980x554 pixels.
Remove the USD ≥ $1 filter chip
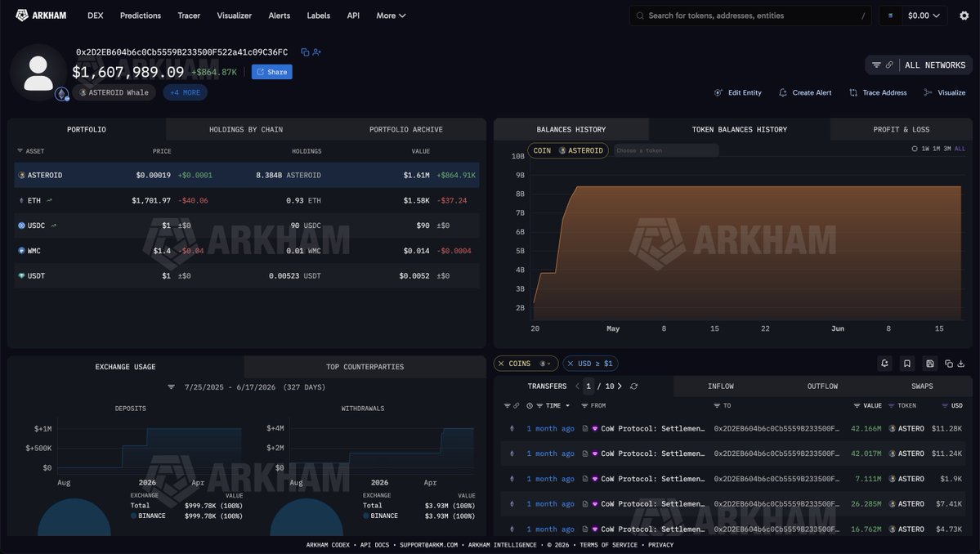pos(570,364)
